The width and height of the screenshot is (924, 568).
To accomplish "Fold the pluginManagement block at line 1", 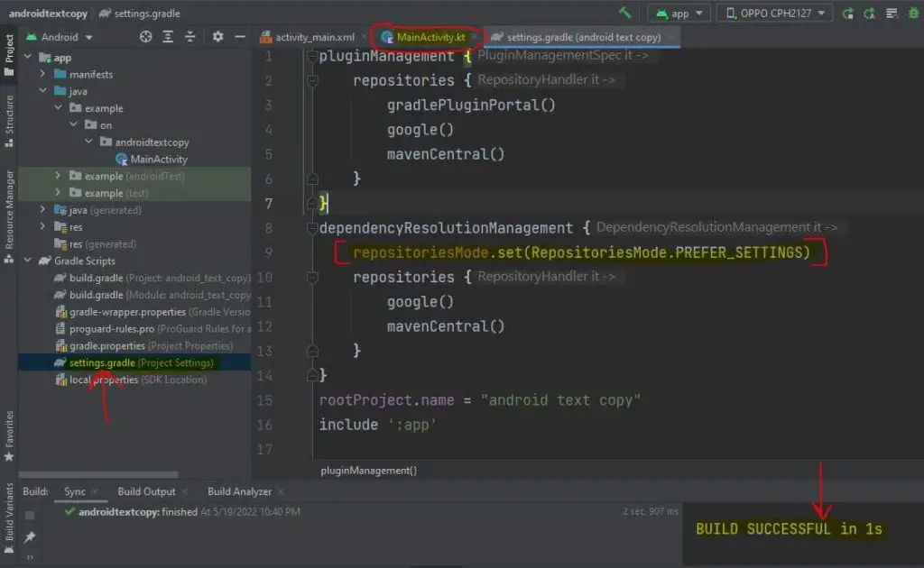I will [312, 56].
